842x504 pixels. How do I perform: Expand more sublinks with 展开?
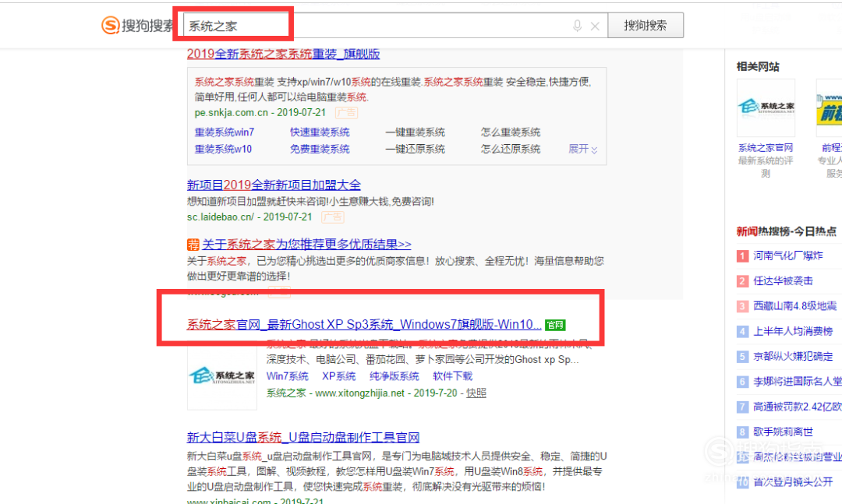point(582,149)
